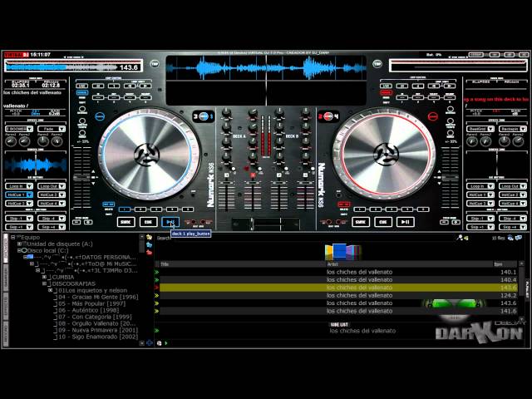Screen dimensions: 532x399
Task: Open the right deck Backspin dropdown
Action: pyautogui.click(x=512, y=129)
